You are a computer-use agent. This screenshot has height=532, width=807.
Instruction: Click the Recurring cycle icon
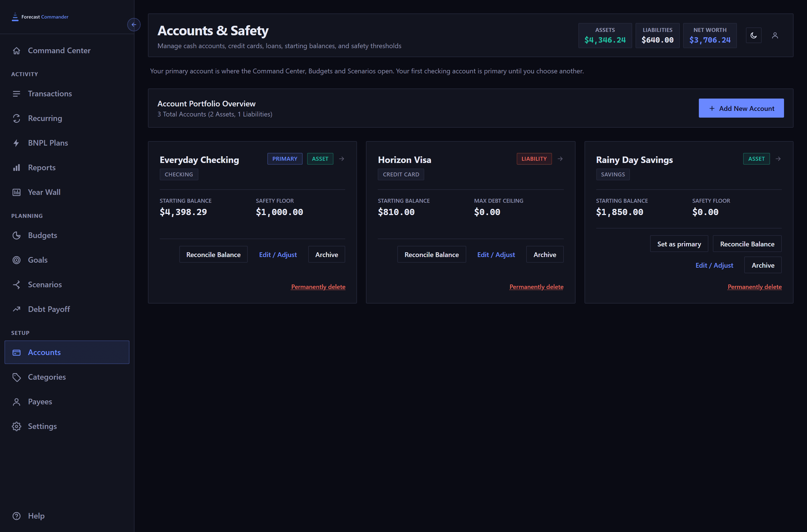pyautogui.click(x=16, y=118)
